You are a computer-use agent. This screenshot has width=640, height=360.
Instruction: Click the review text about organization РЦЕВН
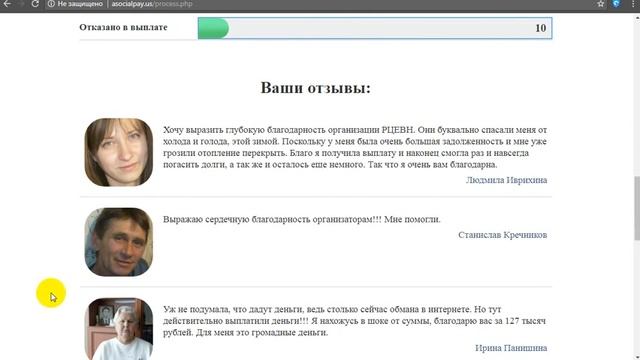355,147
